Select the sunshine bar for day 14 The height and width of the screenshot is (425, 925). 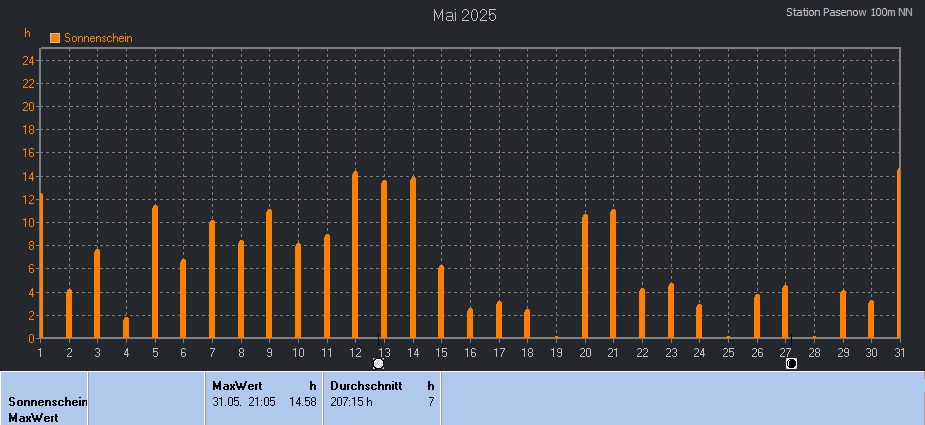(413, 257)
